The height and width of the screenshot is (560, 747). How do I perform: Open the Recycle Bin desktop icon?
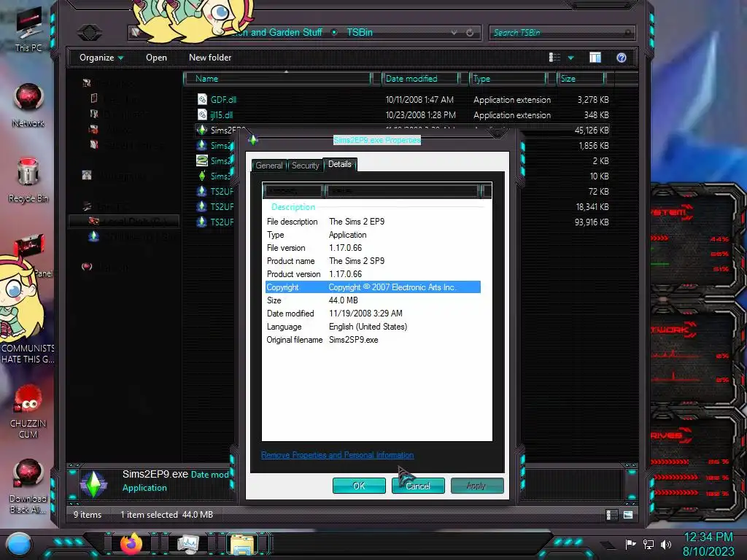(x=28, y=180)
